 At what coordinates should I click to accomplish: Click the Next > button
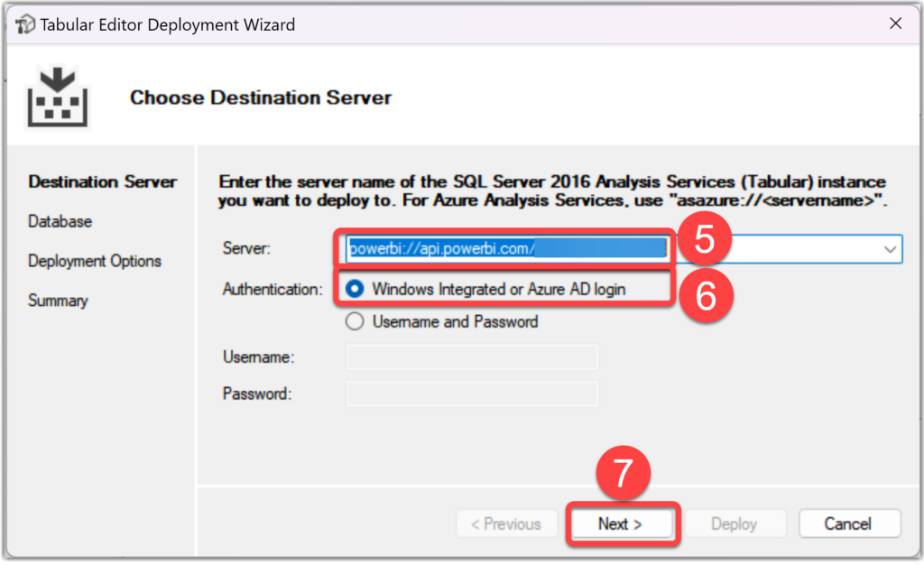(x=621, y=523)
